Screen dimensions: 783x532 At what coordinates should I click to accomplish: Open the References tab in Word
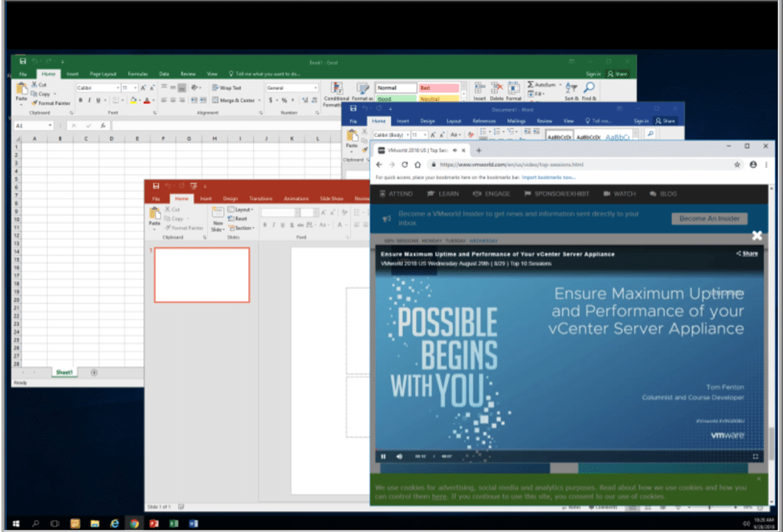point(484,121)
